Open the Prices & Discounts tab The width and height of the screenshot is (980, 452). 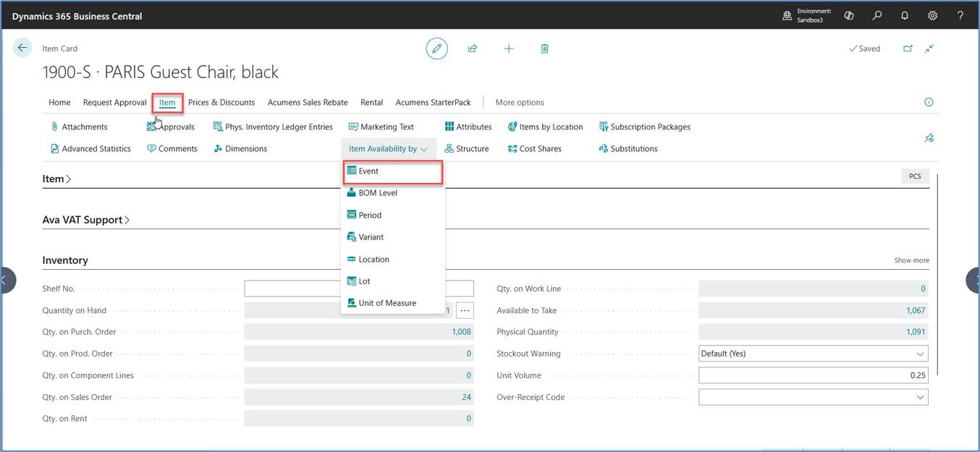221,102
